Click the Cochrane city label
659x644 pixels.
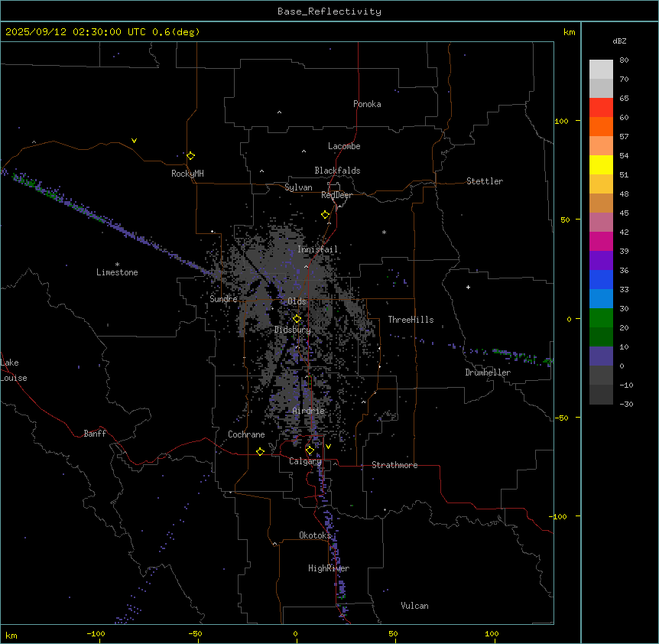(246, 434)
